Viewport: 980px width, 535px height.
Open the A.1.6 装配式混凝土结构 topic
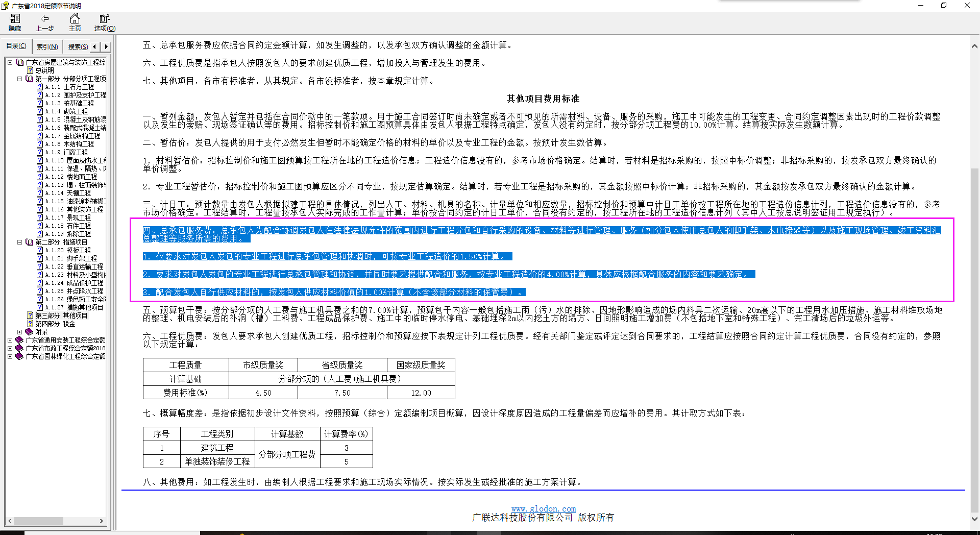coord(76,128)
